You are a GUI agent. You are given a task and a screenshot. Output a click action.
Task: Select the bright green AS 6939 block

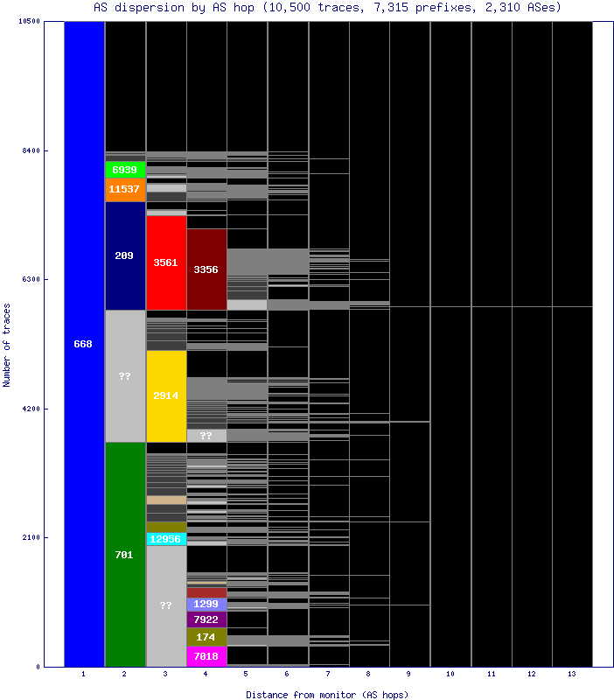pyautogui.click(x=124, y=170)
